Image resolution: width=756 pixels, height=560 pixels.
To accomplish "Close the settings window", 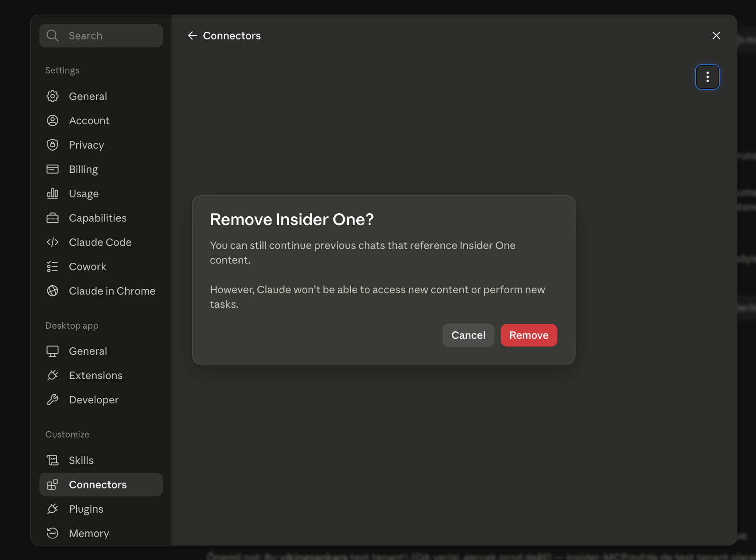I will pyautogui.click(x=716, y=35).
